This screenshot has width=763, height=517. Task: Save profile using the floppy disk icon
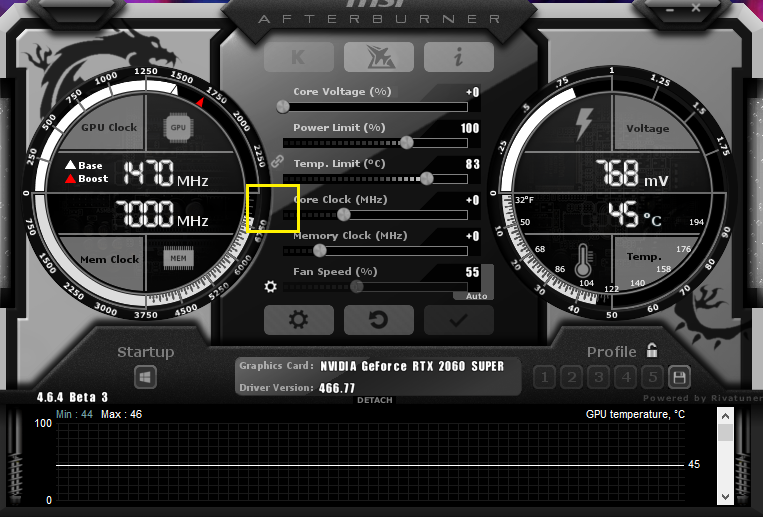680,377
